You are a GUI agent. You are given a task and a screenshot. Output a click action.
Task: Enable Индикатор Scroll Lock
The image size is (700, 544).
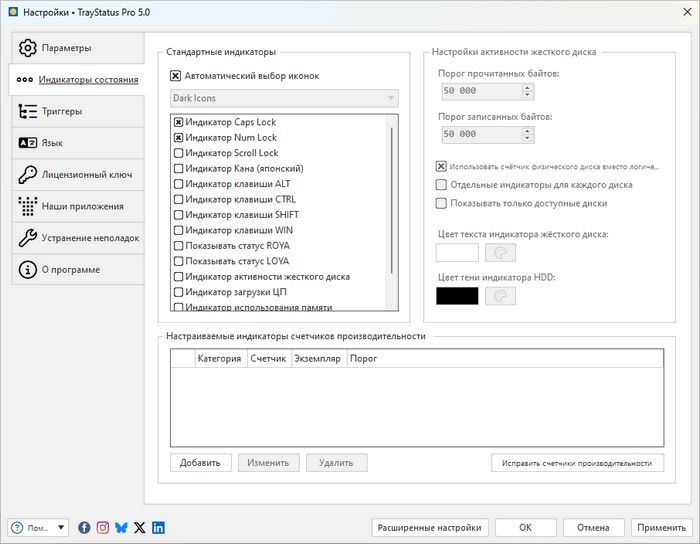click(179, 153)
